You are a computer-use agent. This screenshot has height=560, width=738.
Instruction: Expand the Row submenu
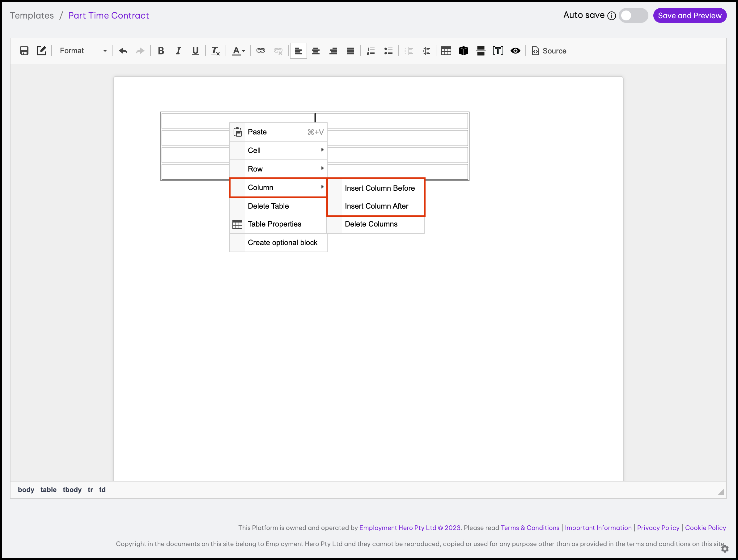[278, 169]
